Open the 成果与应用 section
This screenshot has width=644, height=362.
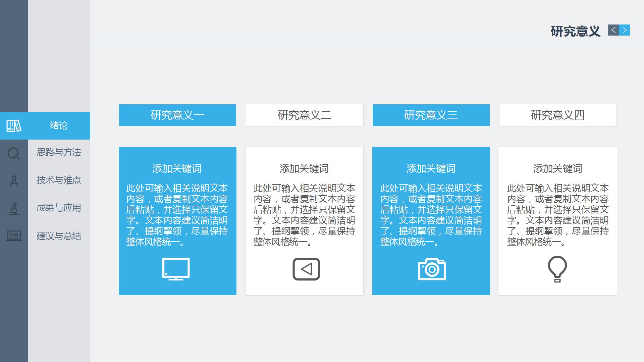(x=59, y=208)
